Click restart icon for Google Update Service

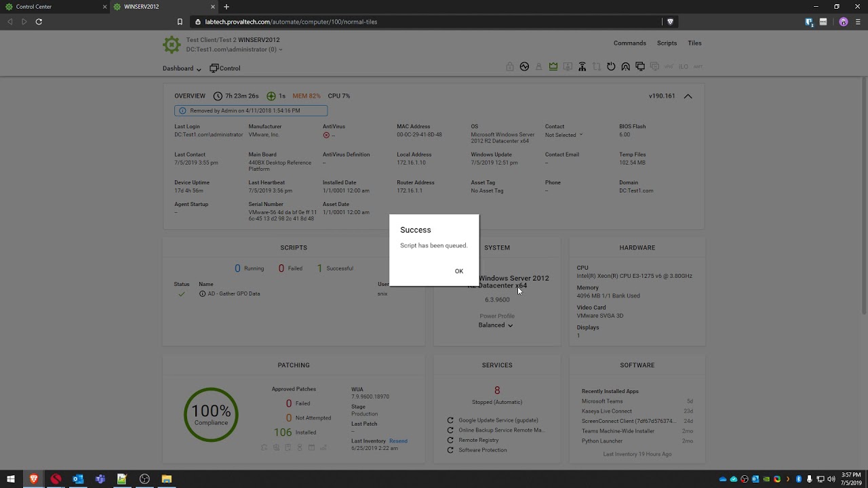point(450,420)
